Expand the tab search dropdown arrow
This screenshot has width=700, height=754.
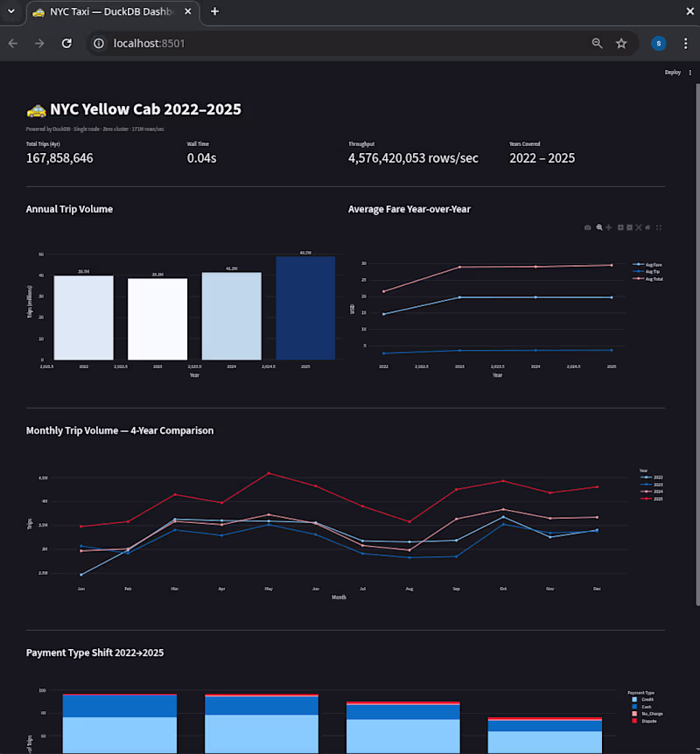pos(11,11)
